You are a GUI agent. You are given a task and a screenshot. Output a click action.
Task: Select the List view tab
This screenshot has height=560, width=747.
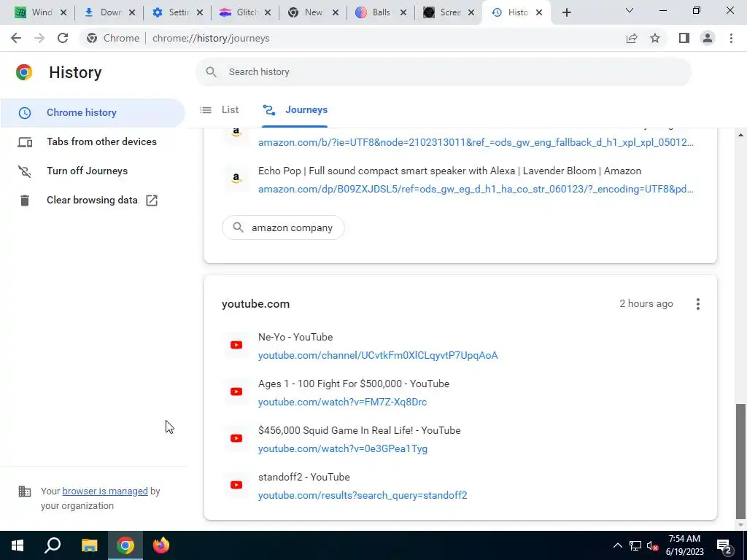click(x=220, y=110)
